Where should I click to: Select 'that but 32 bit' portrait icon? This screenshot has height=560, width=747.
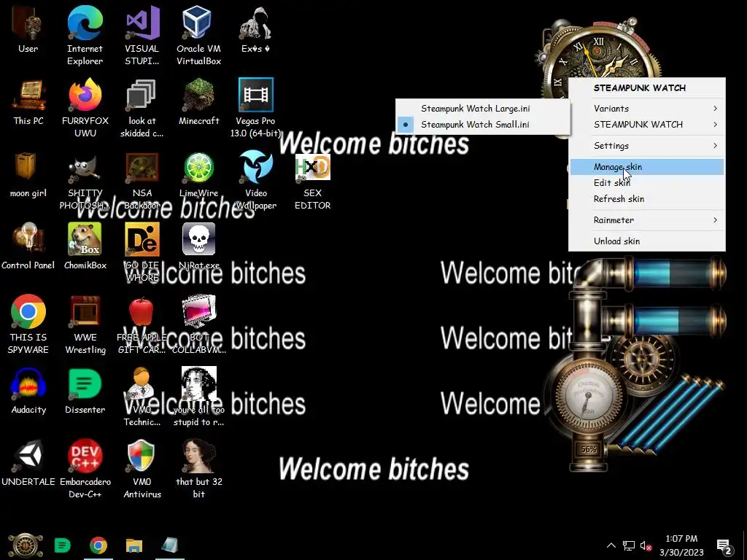[198, 469]
